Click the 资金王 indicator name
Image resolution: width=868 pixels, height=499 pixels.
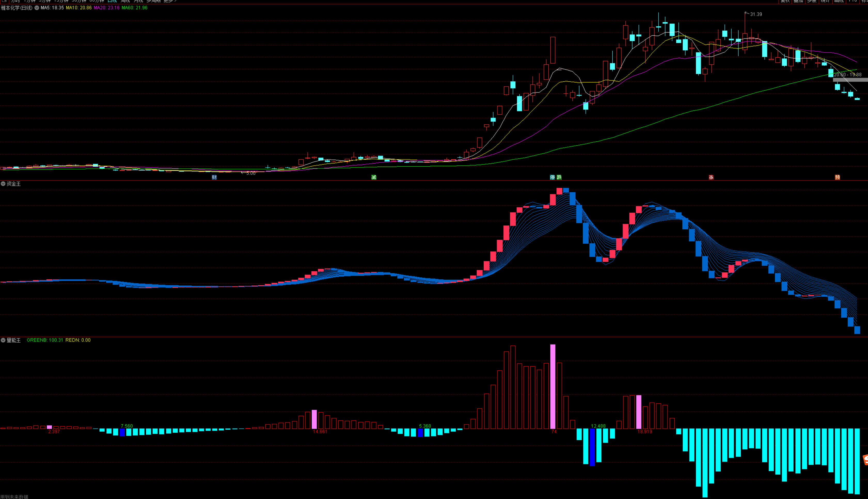[14, 184]
